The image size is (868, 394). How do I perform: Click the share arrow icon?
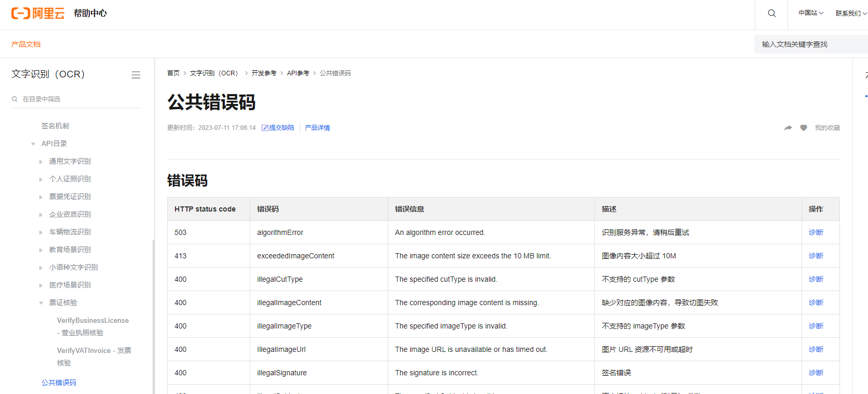pos(788,128)
